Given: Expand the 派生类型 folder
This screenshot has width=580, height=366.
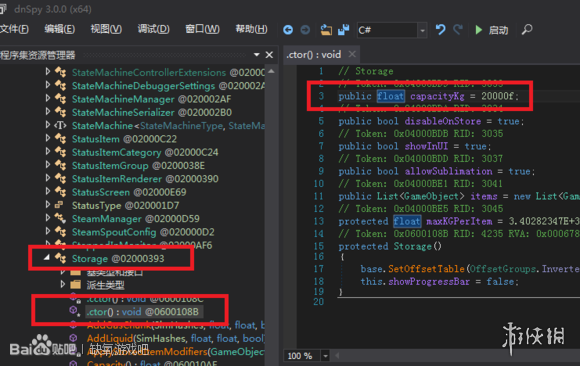Looking at the screenshot, I should [x=63, y=284].
